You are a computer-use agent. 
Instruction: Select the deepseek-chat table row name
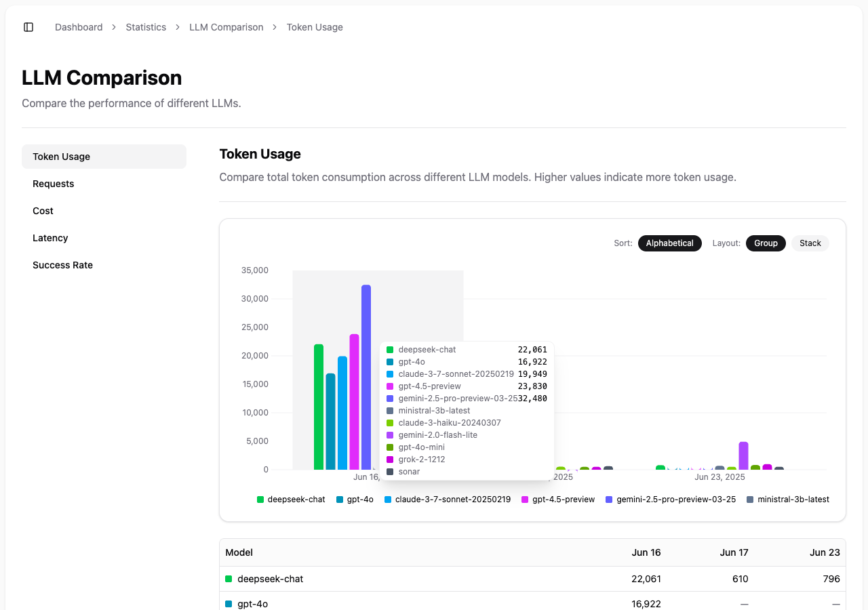click(270, 579)
